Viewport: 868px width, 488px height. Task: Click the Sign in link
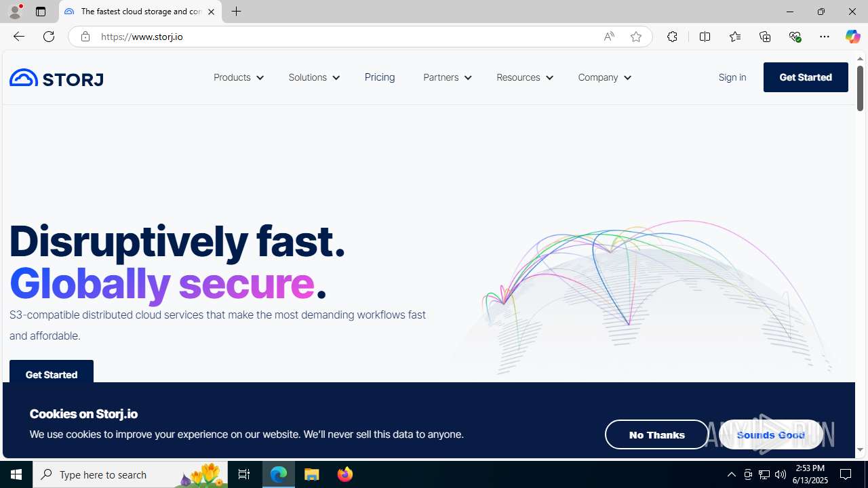click(x=732, y=77)
